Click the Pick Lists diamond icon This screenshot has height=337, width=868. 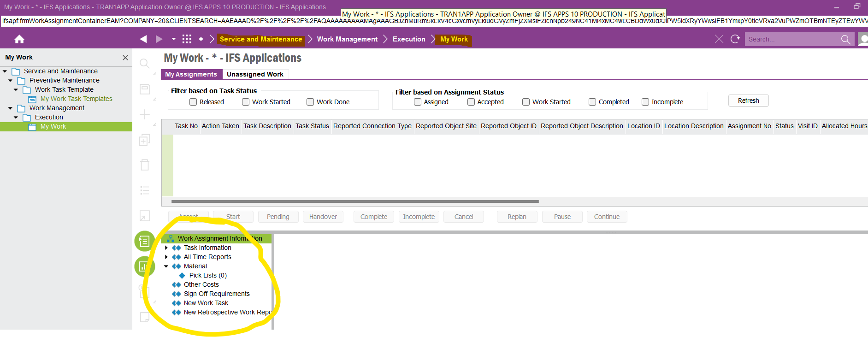(x=182, y=275)
